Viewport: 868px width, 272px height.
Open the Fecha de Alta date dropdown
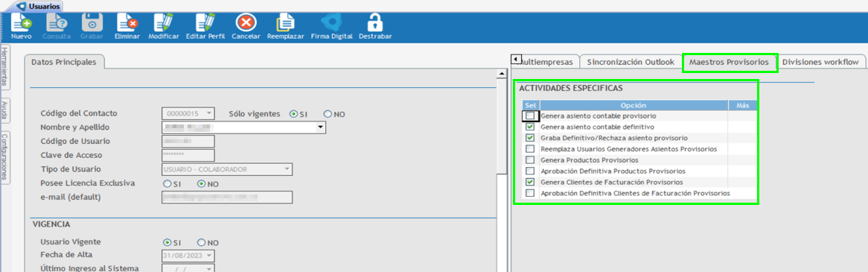point(208,256)
